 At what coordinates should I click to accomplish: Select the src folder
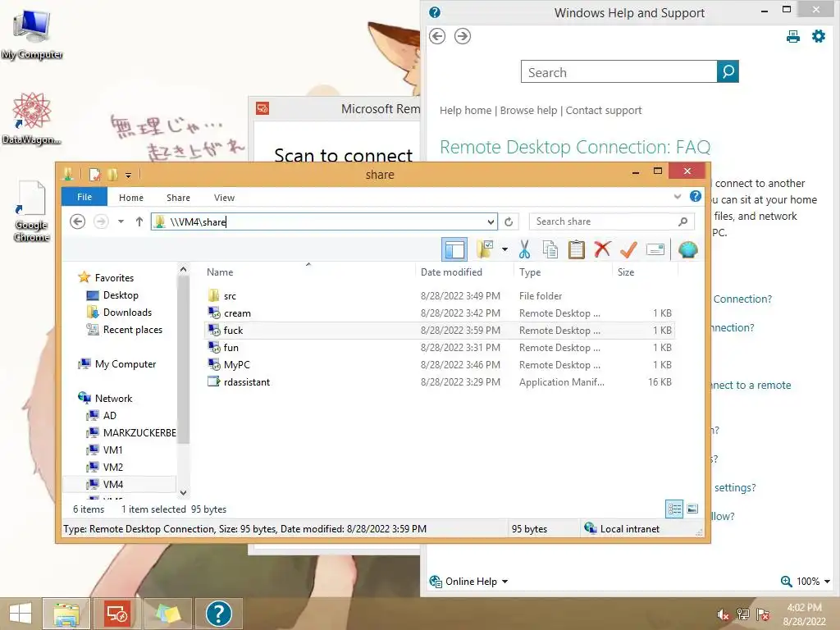(x=230, y=295)
